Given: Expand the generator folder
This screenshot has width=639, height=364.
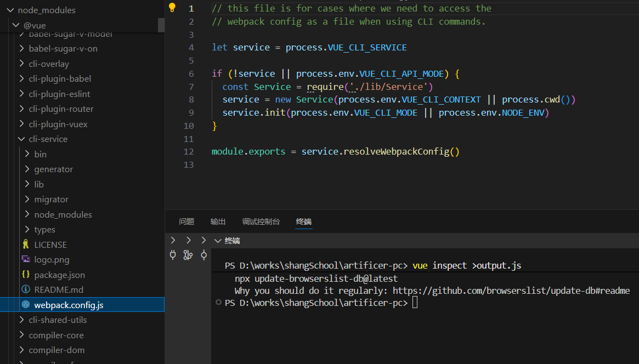Looking at the screenshot, I should coord(27,169).
